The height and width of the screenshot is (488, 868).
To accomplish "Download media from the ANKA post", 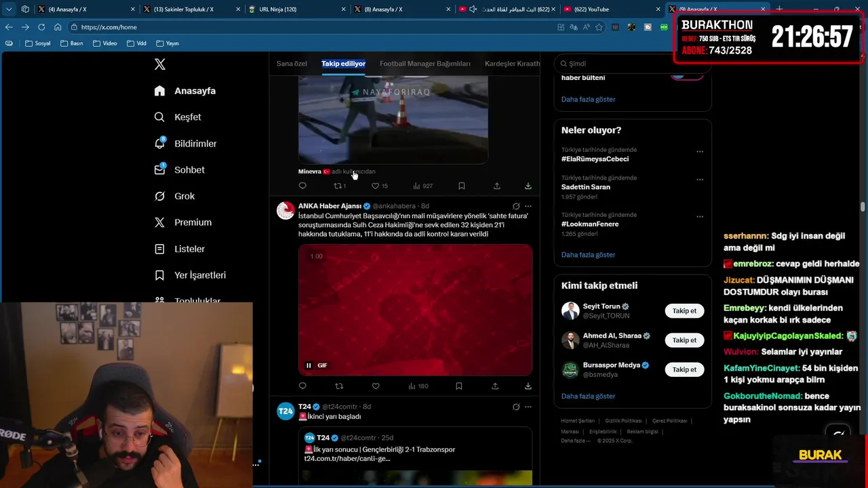I will pyautogui.click(x=528, y=386).
